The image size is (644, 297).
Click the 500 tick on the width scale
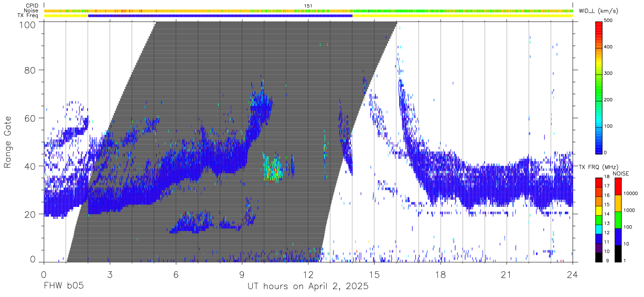[x=609, y=21]
